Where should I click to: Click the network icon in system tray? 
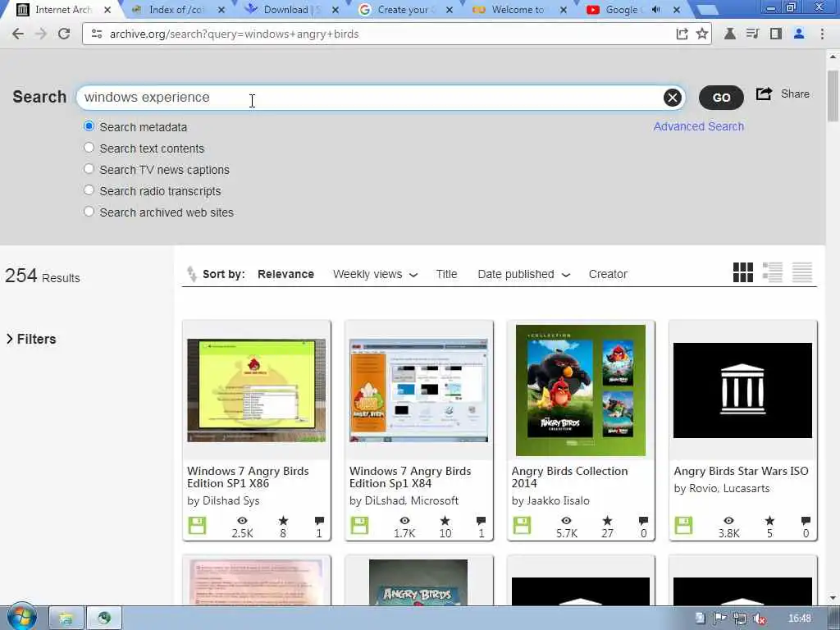pos(740,619)
